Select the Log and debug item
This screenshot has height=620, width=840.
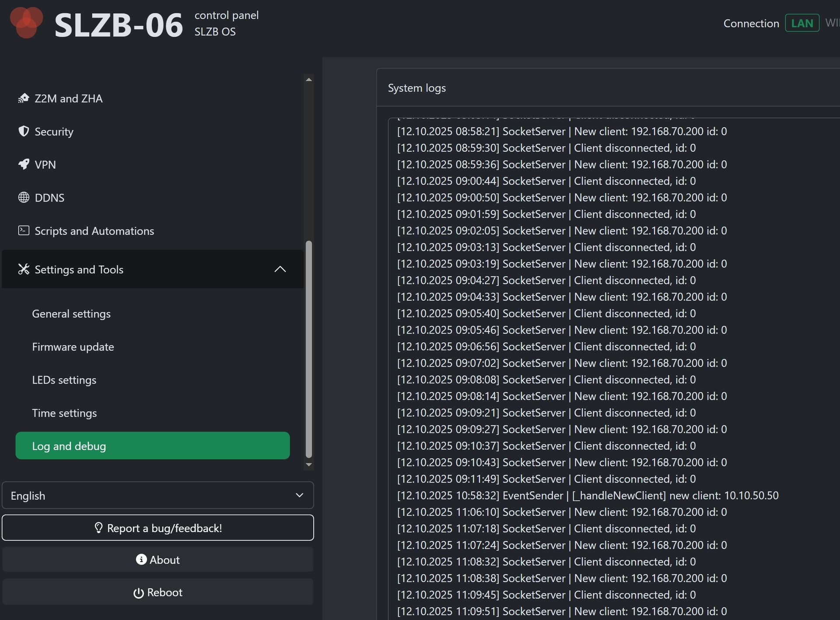152,446
